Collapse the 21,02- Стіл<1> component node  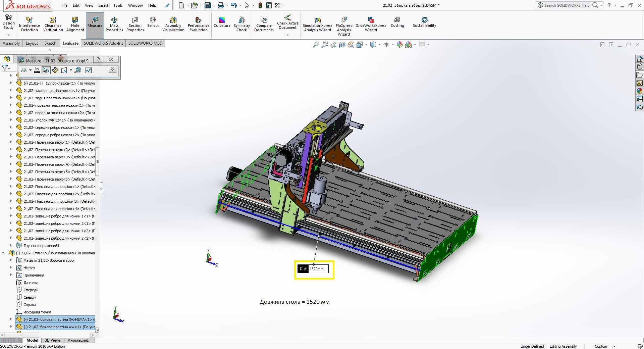tap(3, 253)
